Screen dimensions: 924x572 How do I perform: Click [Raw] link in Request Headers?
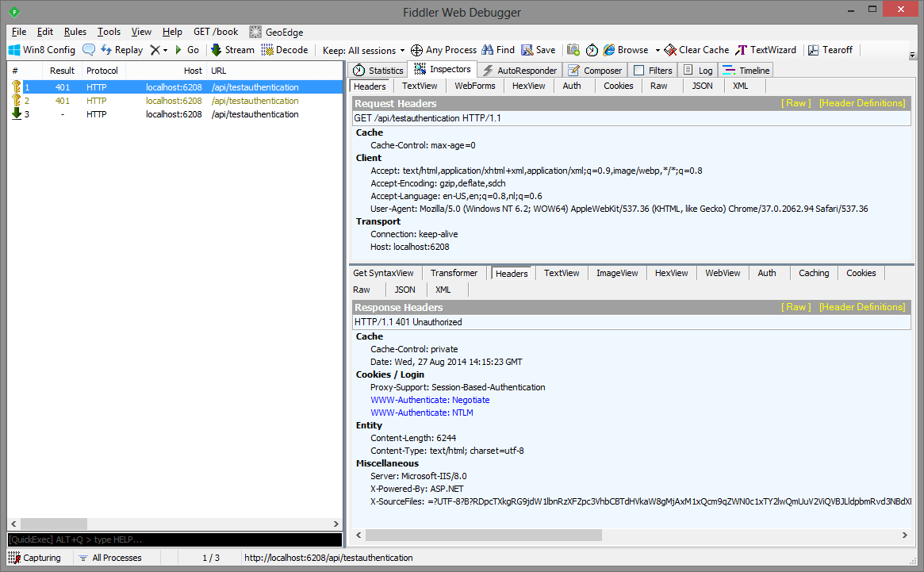point(796,103)
